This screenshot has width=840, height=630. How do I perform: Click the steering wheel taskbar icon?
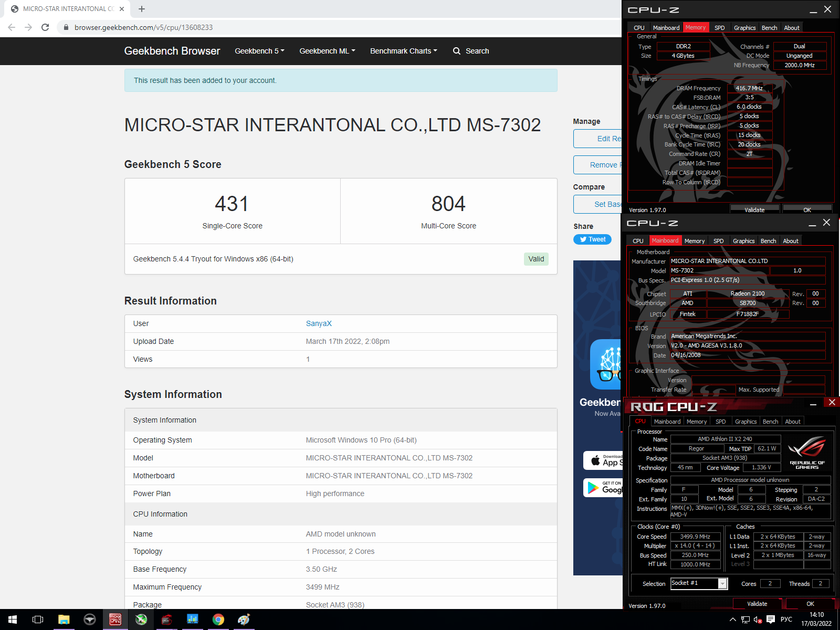pyautogui.click(x=90, y=619)
